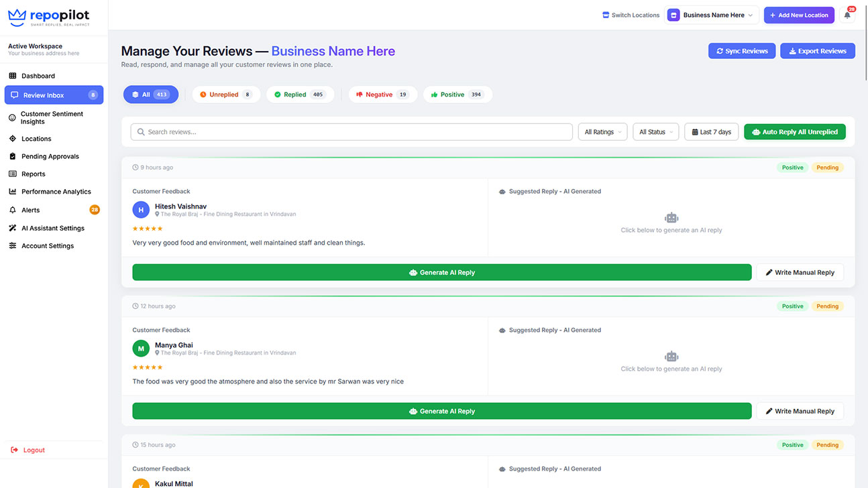This screenshot has width=868, height=488.
Task: Generate AI Reply for Manya Ghai's review
Action: click(x=442, y=411)
